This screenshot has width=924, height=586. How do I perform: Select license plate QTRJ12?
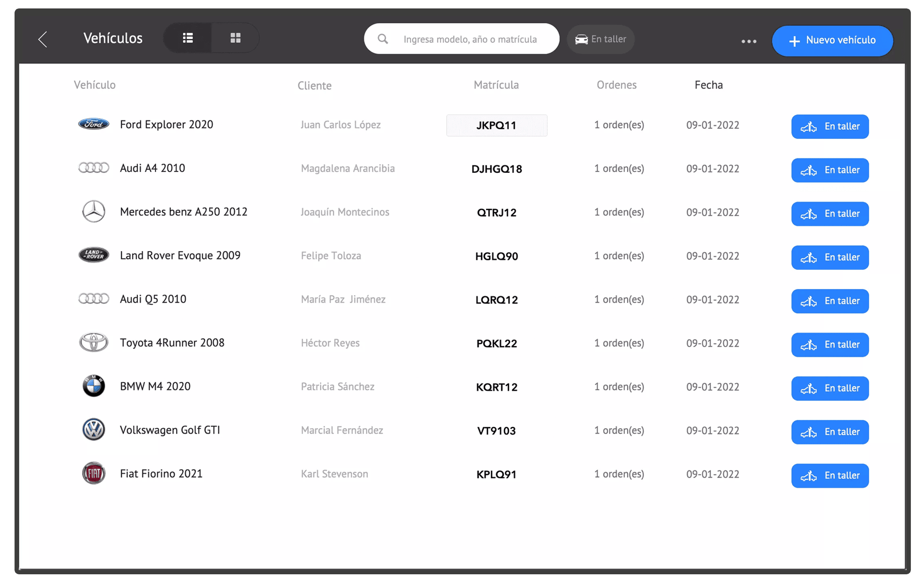point(496,213)
